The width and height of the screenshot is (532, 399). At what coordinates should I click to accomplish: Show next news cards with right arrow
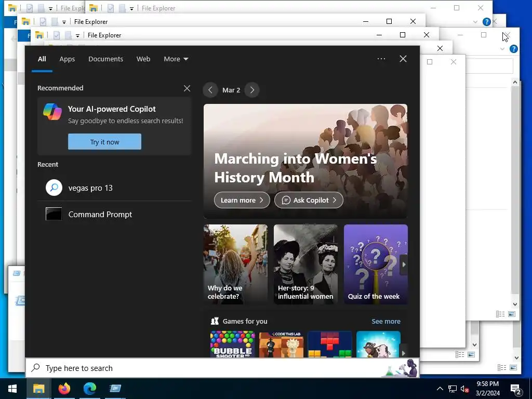[x=404, y=264]
